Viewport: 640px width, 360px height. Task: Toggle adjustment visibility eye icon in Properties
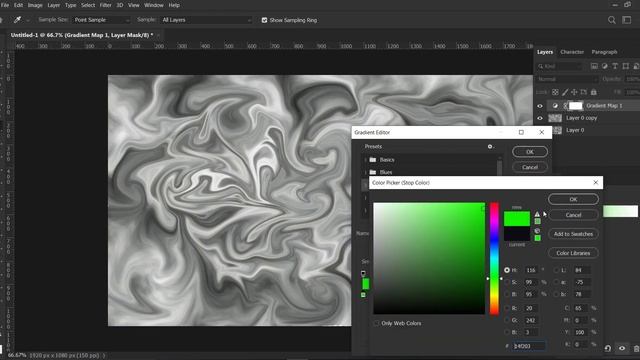tap(622, 348)
